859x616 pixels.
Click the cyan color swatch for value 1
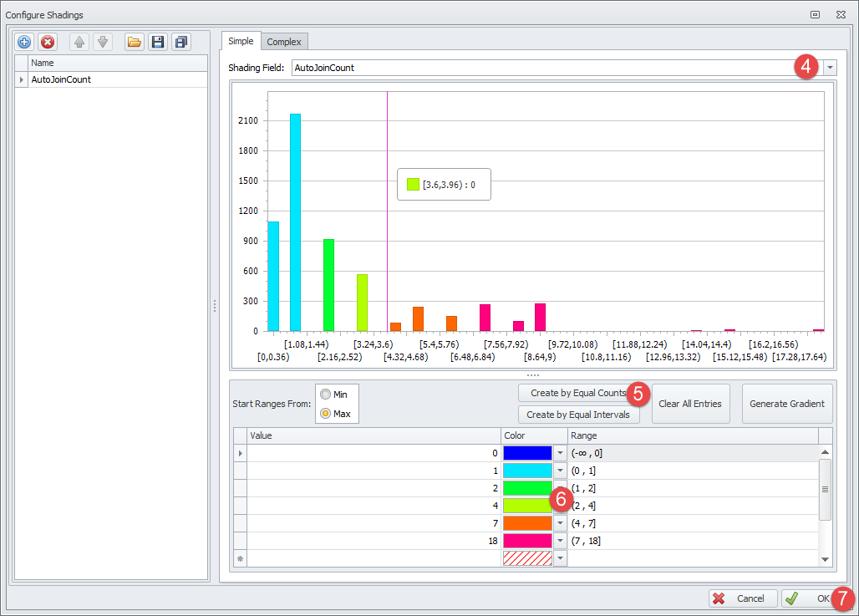click(x=527, y=471)
